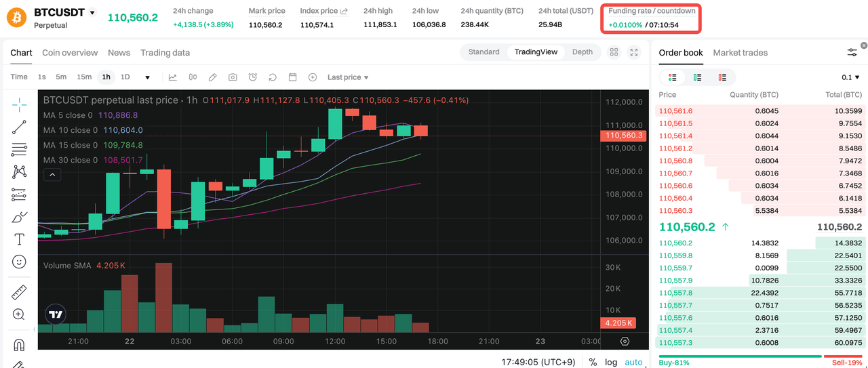The height and width of the screenshot is (368, 868).
Task: Open the News tab
Action: point(119,52)
